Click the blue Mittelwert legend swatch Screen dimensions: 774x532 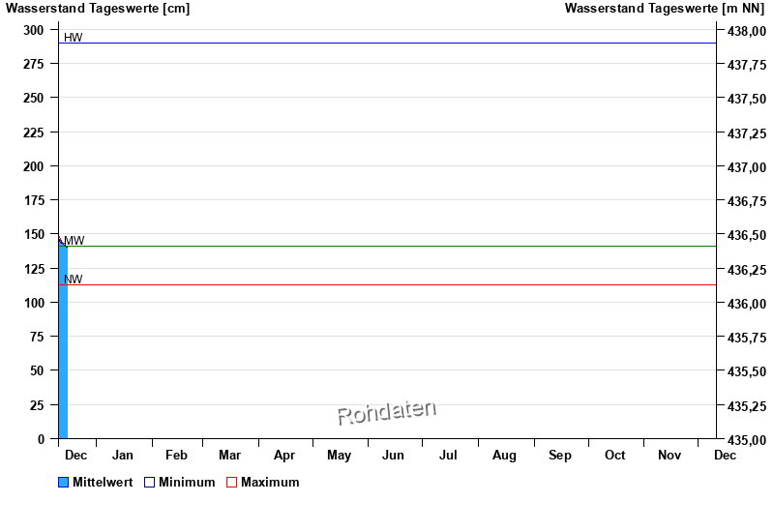(x=64, y=483)
